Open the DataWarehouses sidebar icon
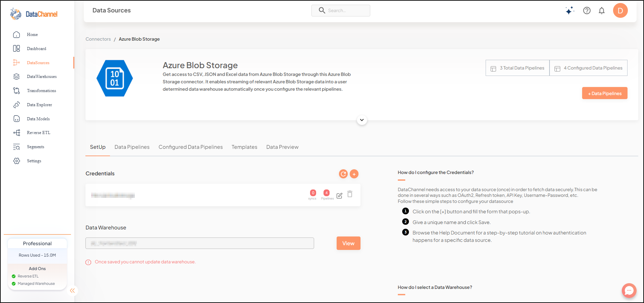 click(x=16, y=77)
